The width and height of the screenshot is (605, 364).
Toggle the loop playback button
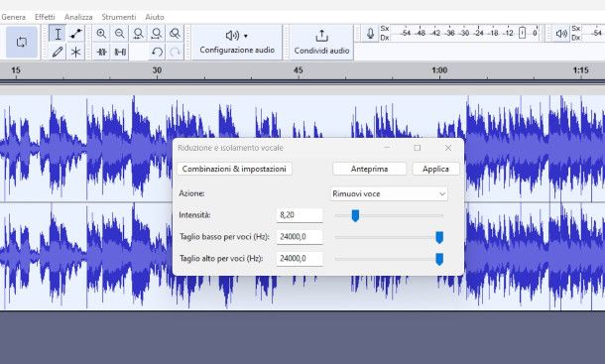point(22,42)
